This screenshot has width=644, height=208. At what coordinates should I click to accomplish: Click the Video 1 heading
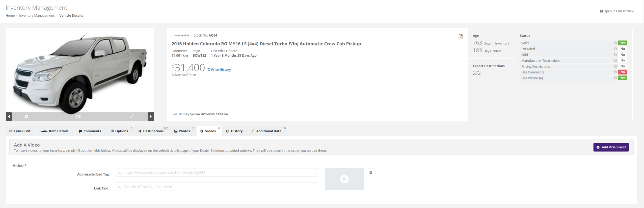tap(20, 165)
